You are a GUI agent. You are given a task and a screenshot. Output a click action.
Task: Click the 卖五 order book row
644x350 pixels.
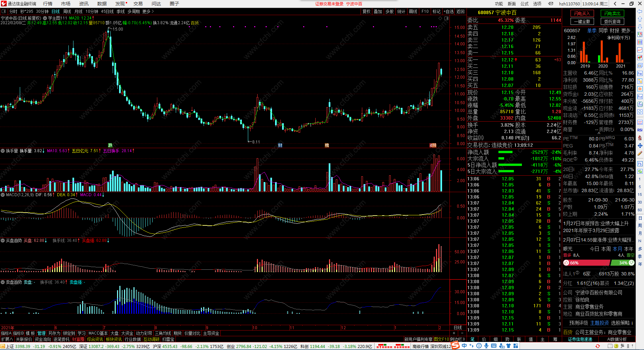[514, 27]
